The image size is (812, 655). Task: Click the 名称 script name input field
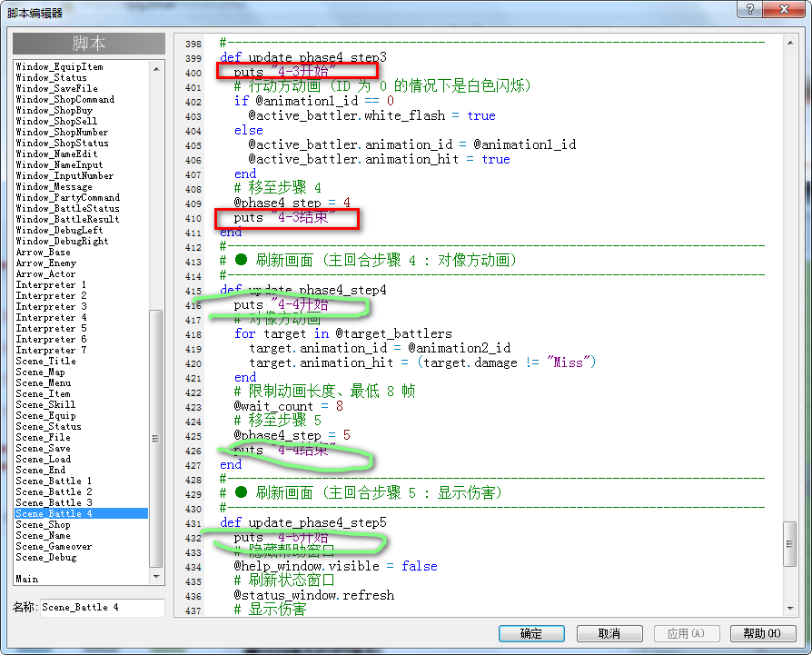coord(102,608)
